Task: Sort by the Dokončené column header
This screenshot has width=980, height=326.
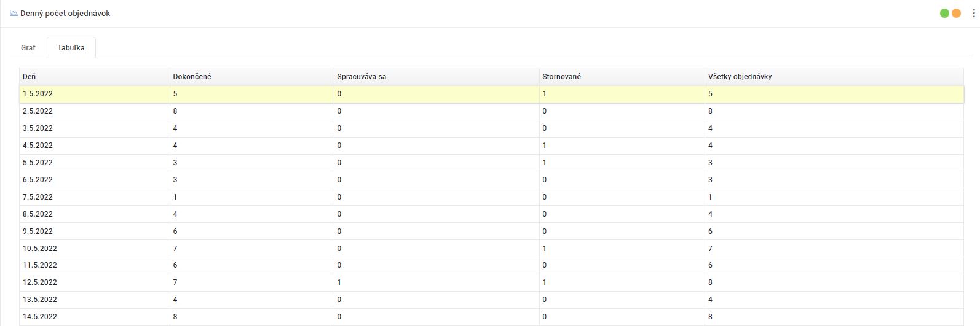Action: click(192, 77)
